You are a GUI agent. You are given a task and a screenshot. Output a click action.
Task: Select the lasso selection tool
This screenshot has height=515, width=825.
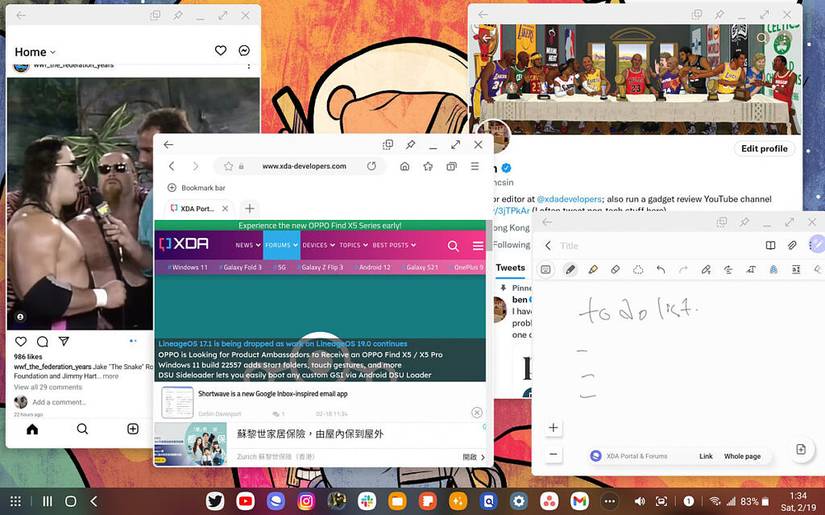[x=638, y=269]
